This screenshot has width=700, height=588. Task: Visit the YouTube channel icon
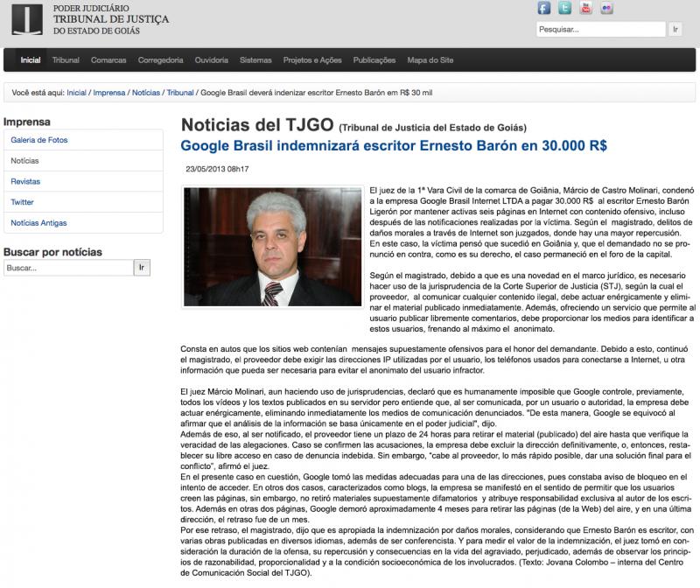click(x=584, y=8)
